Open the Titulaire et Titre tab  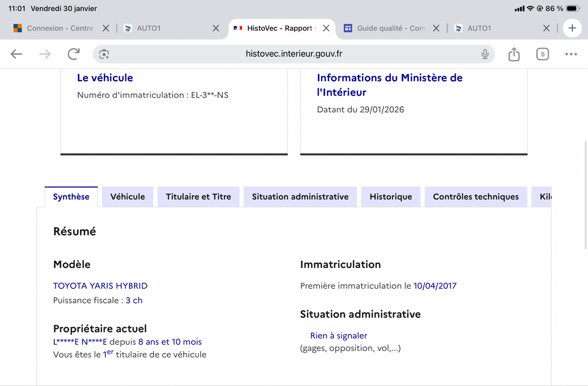pos(198,197)
